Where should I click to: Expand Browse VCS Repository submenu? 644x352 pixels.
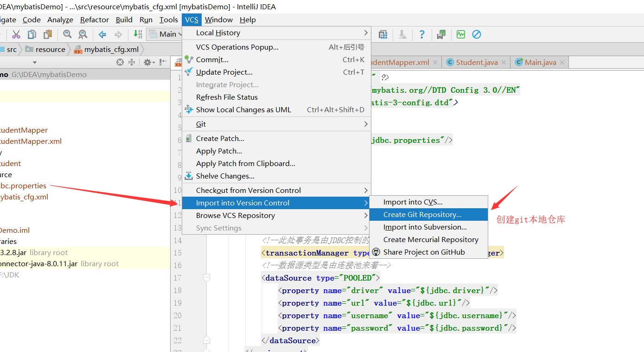[276, 216]
